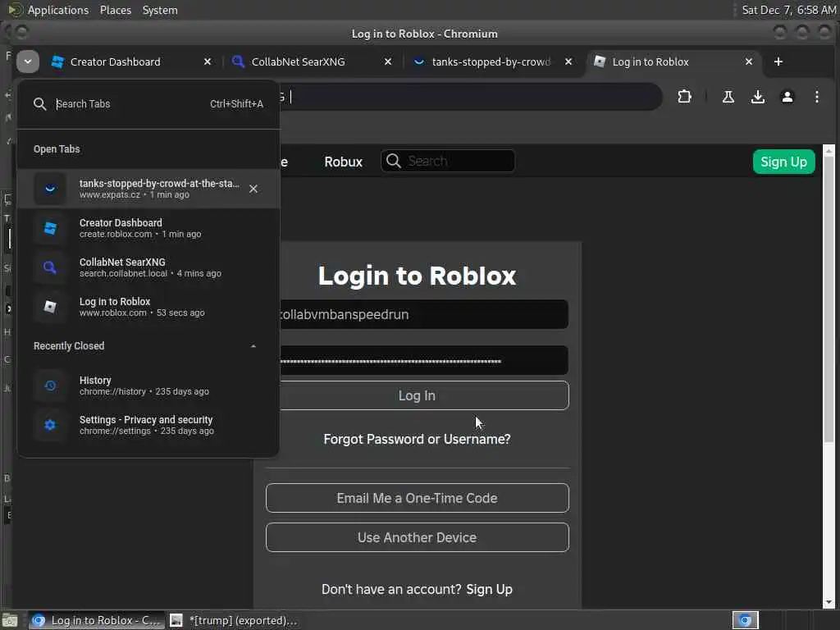Open the Chrome Labs flask icon
The width and height of the screenshot is (840, 630).
[728, 97]
